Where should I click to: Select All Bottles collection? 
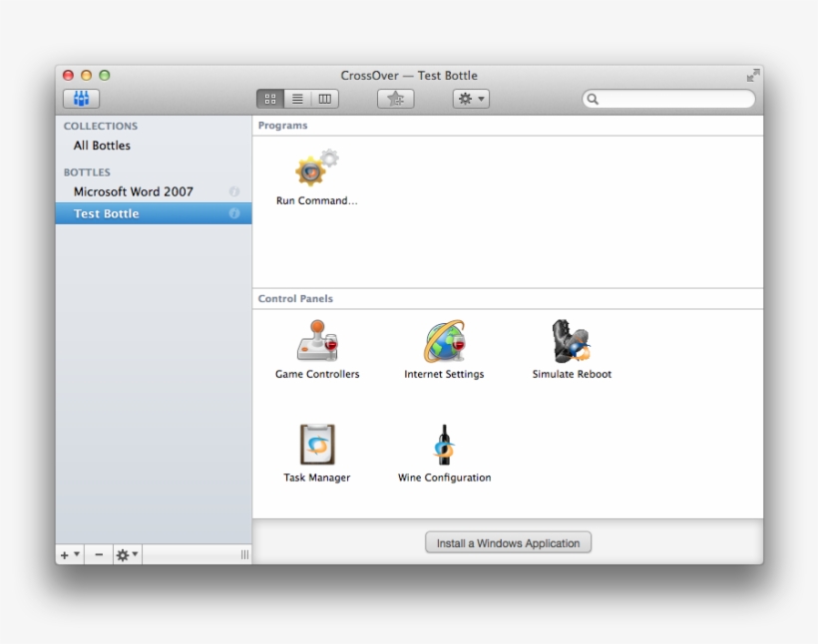click(x=102, y=146)
